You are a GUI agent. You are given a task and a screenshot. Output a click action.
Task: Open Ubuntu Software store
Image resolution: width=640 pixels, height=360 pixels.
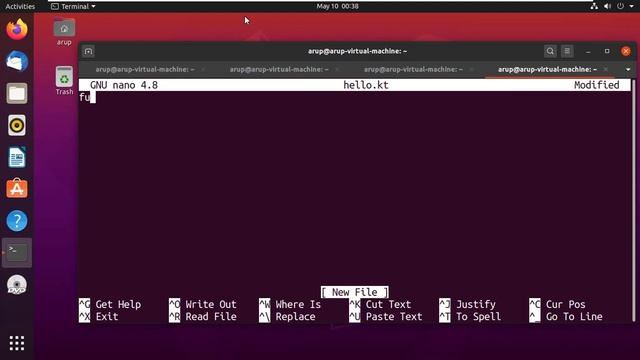[17, 189]
